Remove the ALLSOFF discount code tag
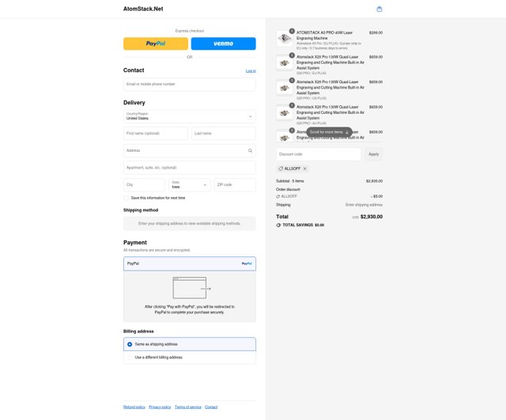This screenshot has height=420, width=506. click(304, 168)
